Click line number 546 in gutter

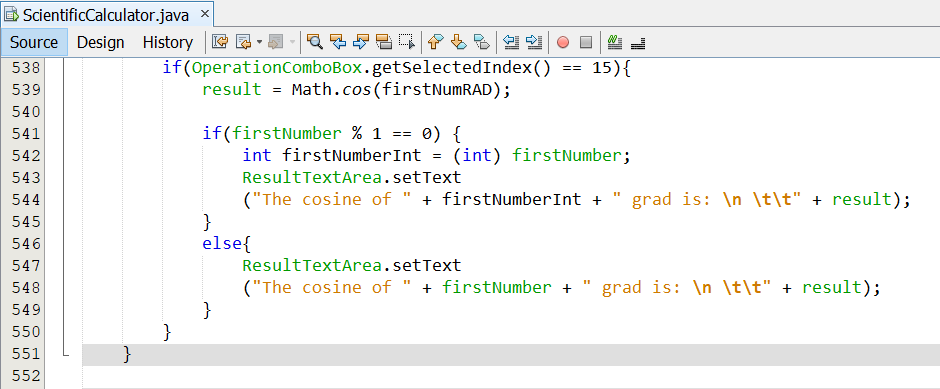(26, 244)
